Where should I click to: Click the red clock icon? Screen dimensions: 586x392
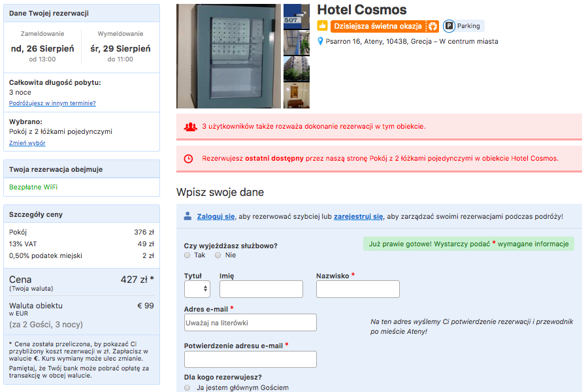pos(189,159)
